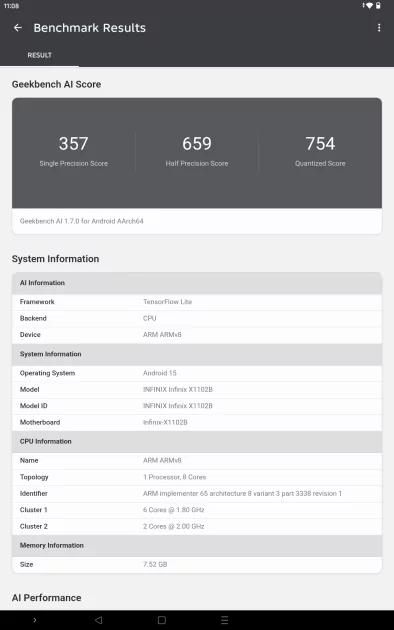Click the CPU Information table header
This screenshot has height=630, width=394.
tap(197, 441)
